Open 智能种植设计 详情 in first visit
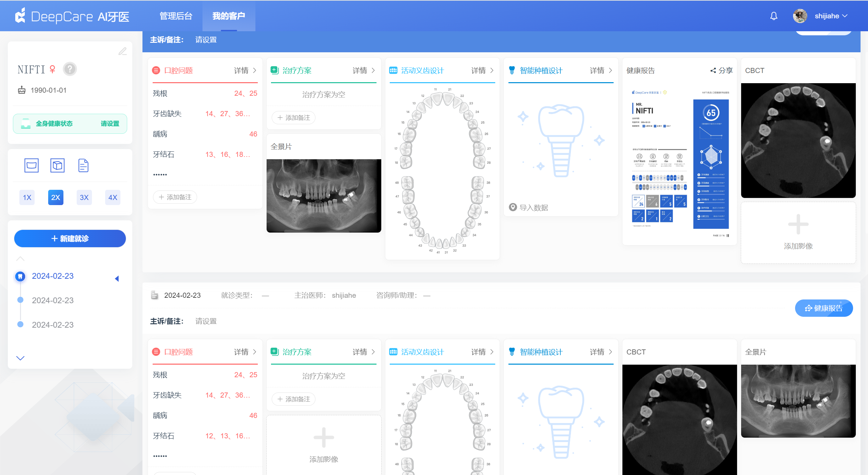Screen dimensions: 868x475 coord(601,70)
